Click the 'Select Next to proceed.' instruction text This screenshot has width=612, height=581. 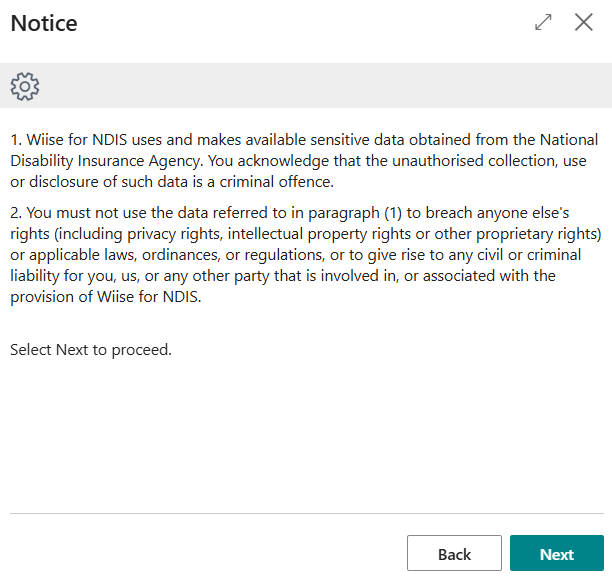(91, 350)
